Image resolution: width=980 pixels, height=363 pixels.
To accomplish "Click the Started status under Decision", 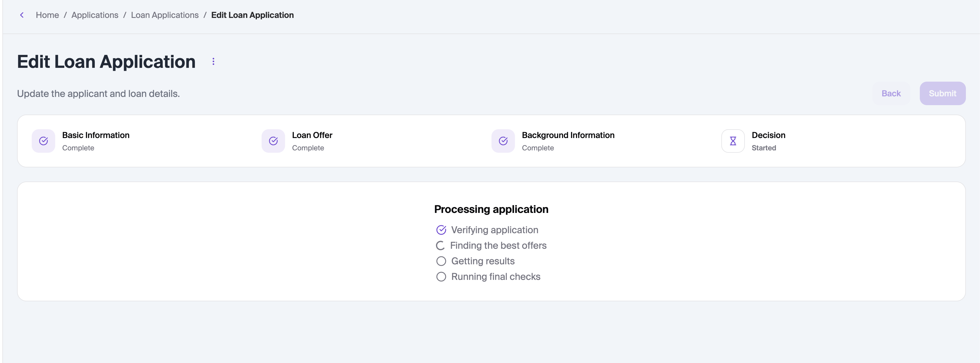I will point(764,148).
